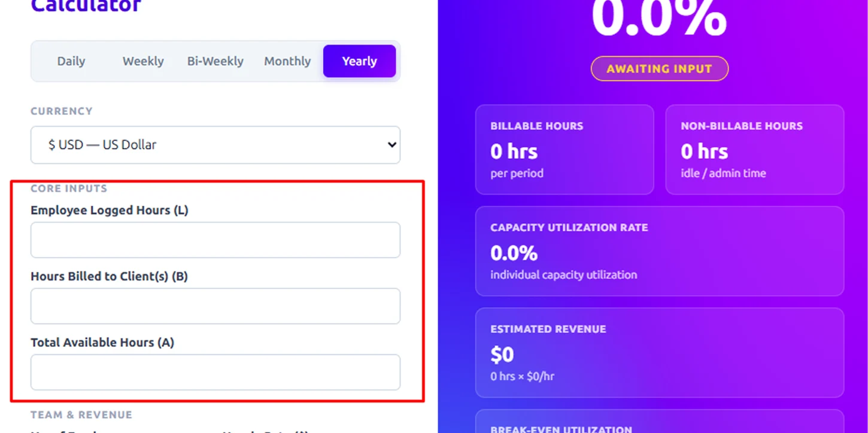Click the Total Available Hours (A) label text
This screenshot has height=433, width=868.
[102, 343]
